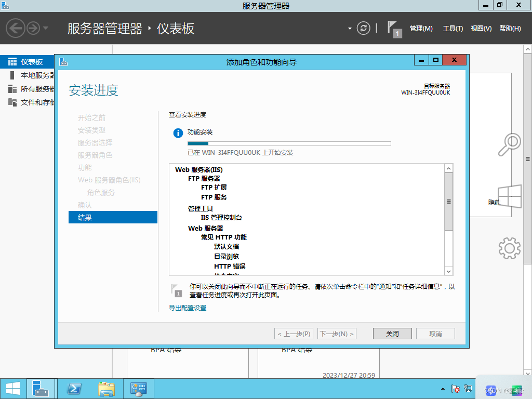Click 目录浏览 in feature list

[227, 257]
